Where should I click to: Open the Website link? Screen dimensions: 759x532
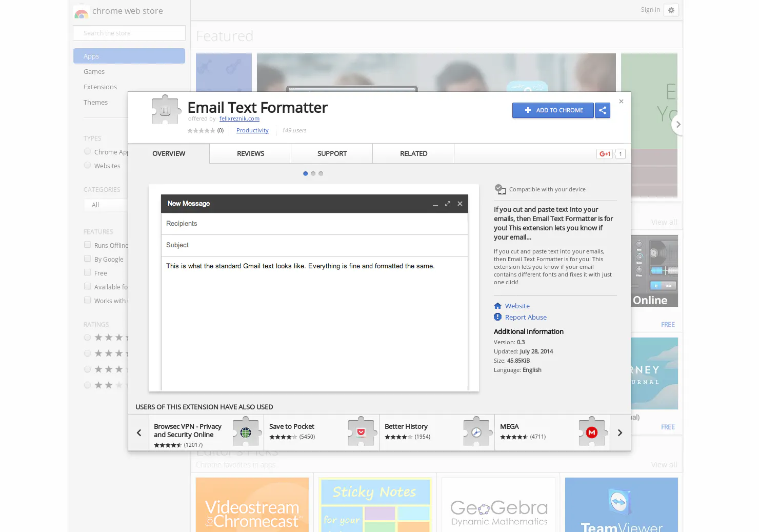pos(517,306)
